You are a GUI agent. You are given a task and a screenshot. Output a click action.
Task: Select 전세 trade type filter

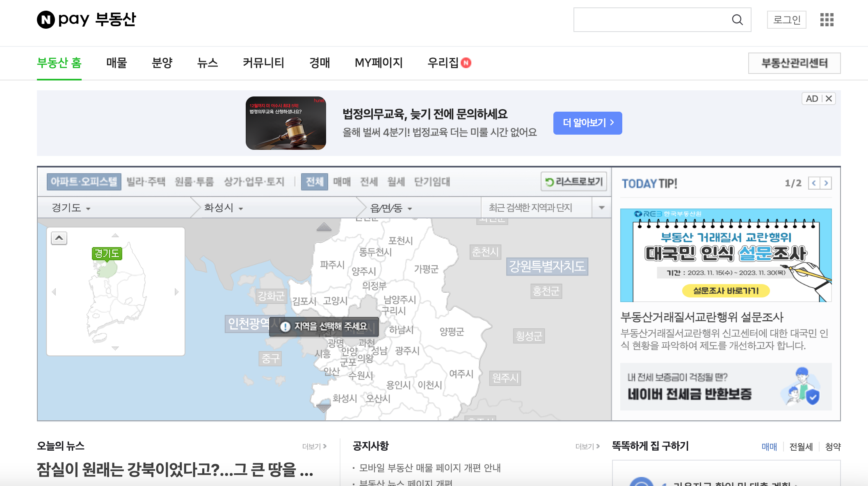coord(369,181)
